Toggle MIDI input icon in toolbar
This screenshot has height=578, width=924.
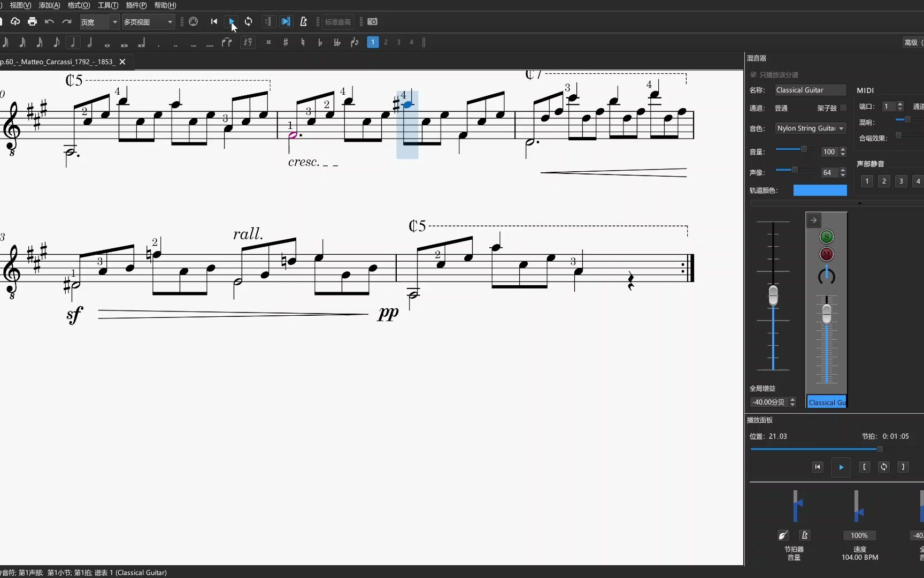point(194,21)
